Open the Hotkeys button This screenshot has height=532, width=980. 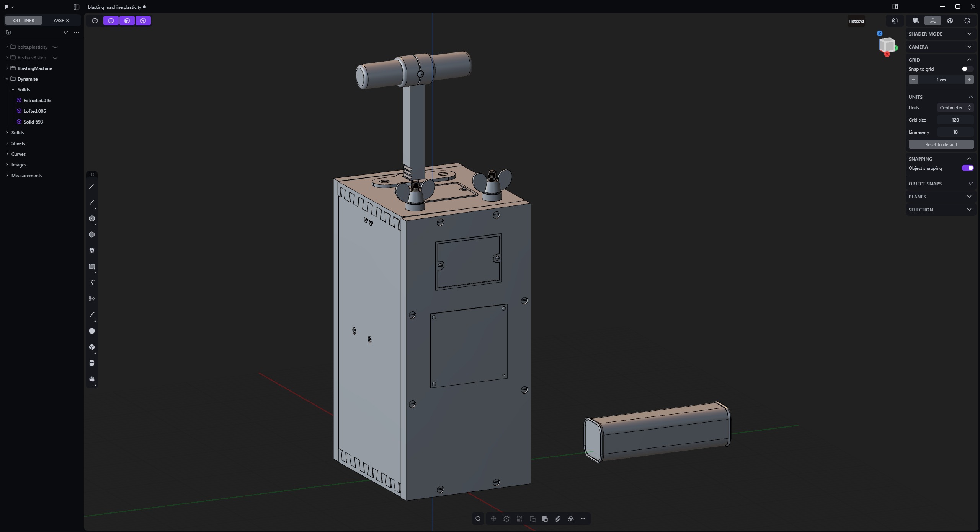pyautogui.click(x=856, y=21)
